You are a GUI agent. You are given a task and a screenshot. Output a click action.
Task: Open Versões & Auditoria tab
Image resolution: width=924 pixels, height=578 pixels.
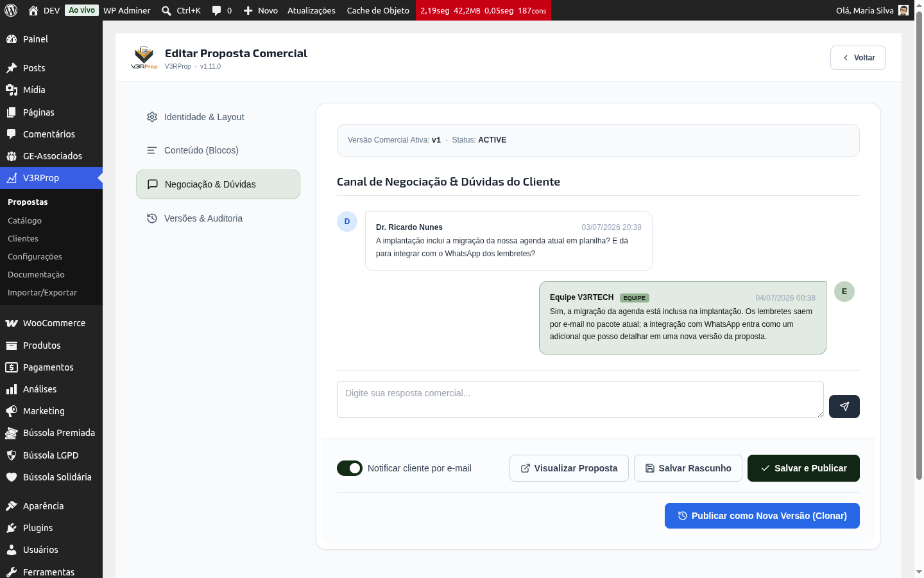coord(218,218)
